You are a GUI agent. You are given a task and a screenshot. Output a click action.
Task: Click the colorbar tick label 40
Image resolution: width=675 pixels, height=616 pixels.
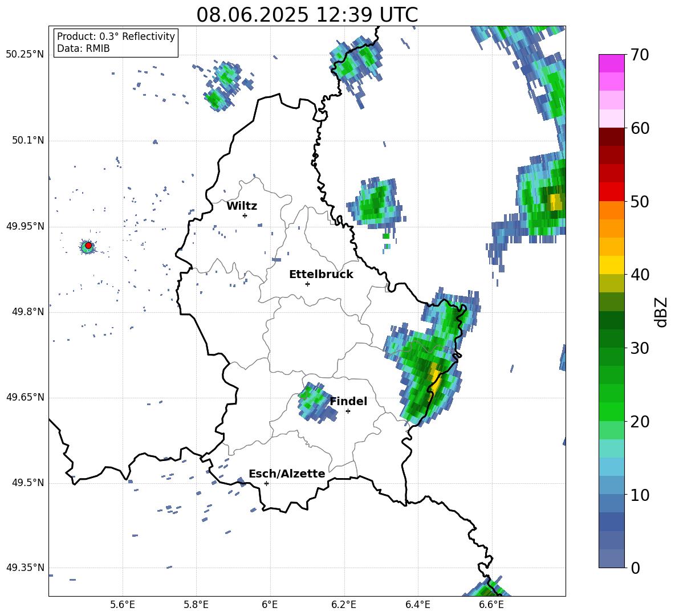coord(640,275)
